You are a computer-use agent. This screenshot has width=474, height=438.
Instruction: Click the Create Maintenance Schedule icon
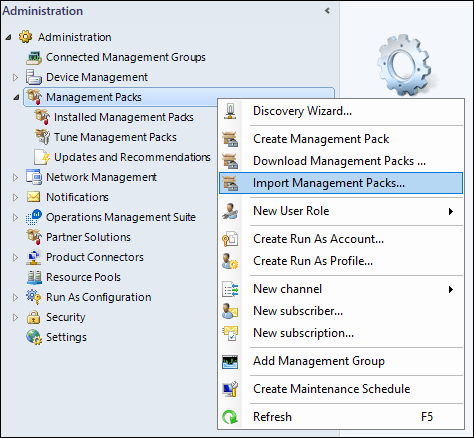tap(230, 389)
